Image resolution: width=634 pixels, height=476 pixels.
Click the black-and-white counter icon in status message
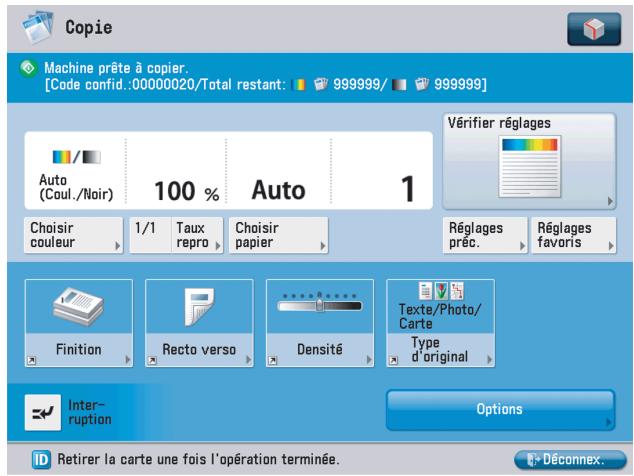[x=399, y=85]
